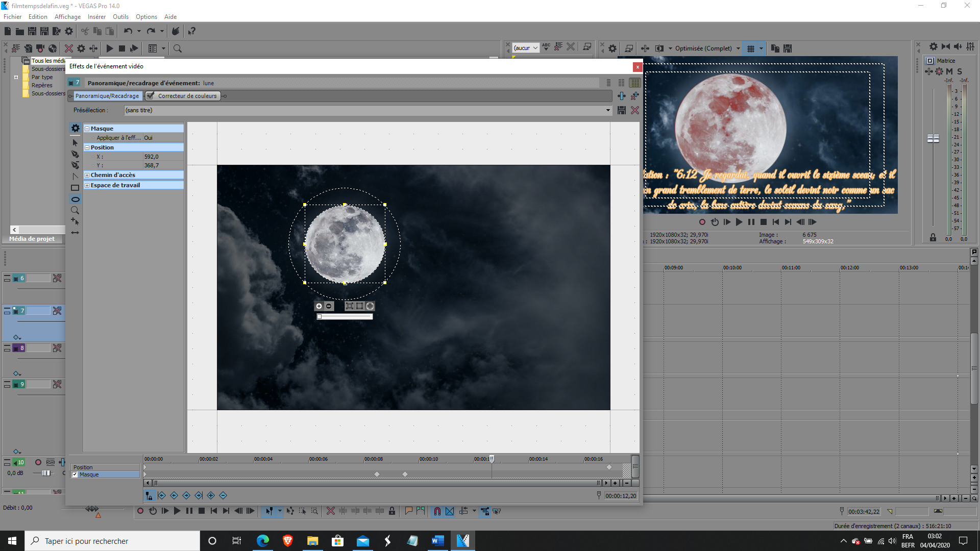Expand the Espace de travail section
This screenshot has width=980, height=551.
[87, 185]
